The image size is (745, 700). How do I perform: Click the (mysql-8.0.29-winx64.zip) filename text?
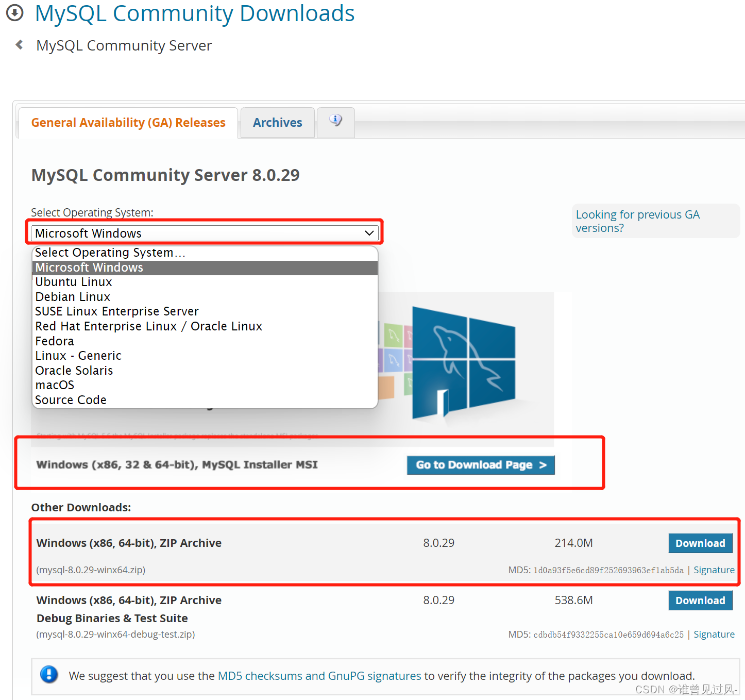pos(91,570)
